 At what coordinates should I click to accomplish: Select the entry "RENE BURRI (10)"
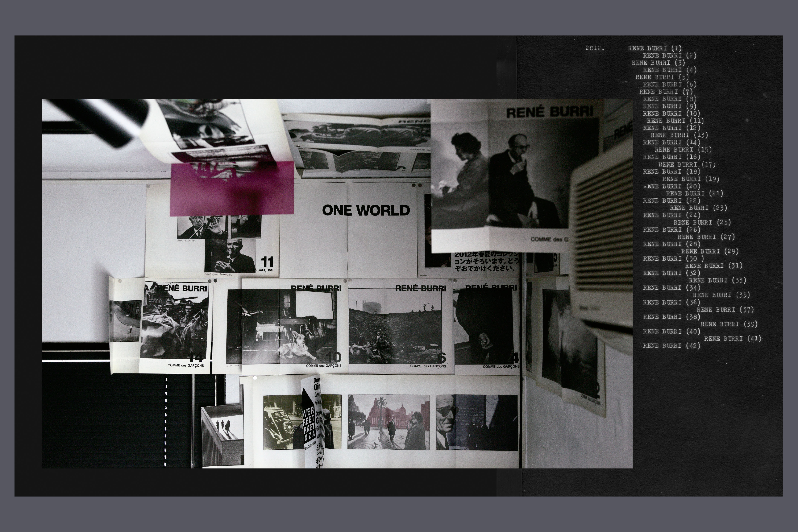tap(671, 113)
